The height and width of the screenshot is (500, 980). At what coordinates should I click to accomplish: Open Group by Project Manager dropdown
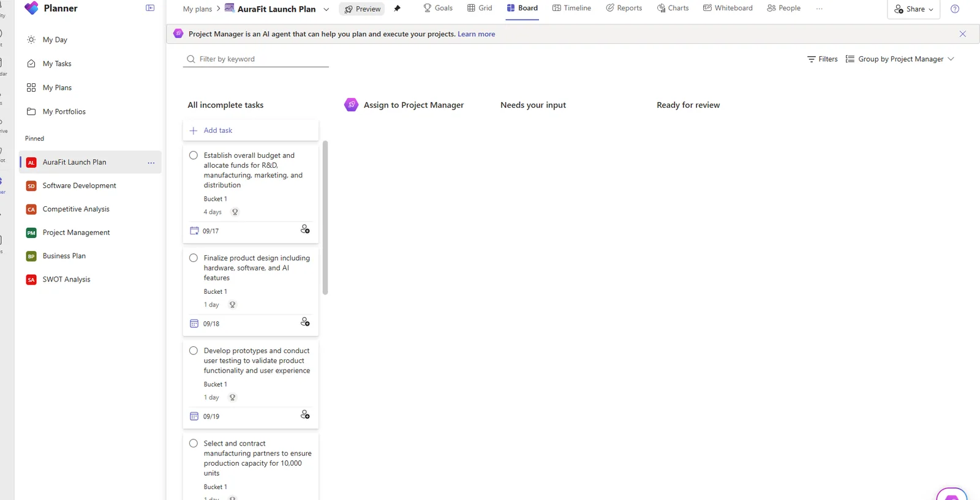(x=900, y=59)
